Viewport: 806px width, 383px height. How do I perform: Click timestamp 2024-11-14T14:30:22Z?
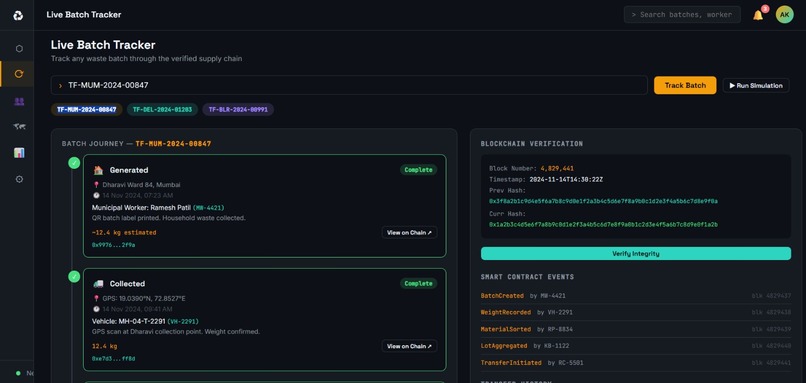pyautogui.click(x=565, y=179)
